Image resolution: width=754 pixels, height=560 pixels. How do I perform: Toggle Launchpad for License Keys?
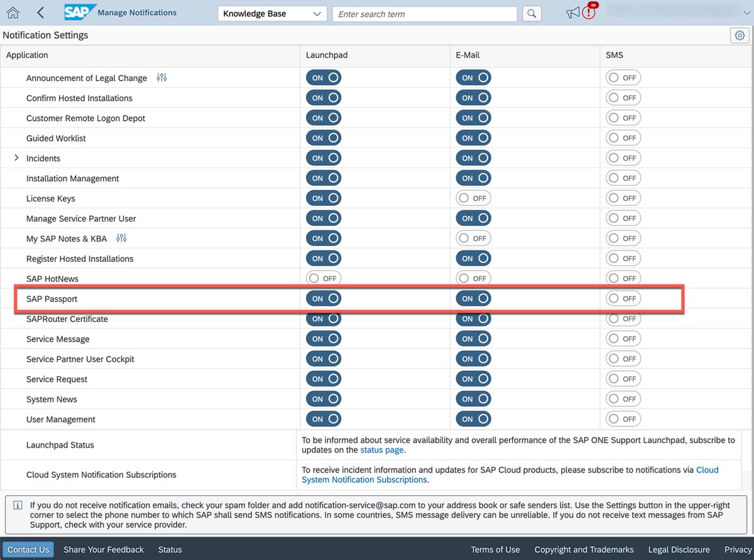324,198
